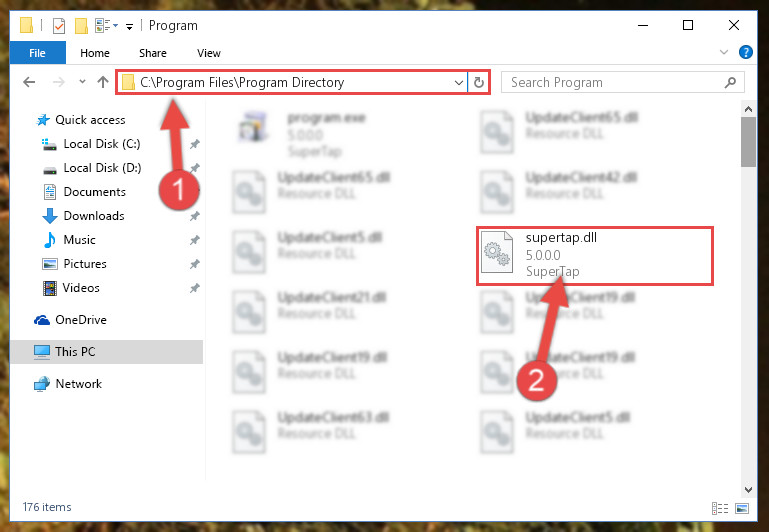Expand the ribbon with the chevron
Image resolution: width=769 pixels, height=532 pixels.
[724, 52]
